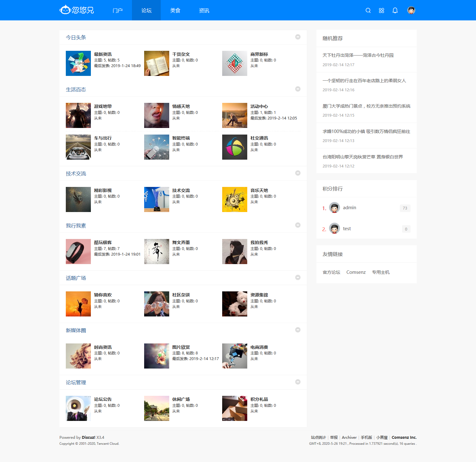Open the 今日头条 category title link
Screen dimensions: 476x462
tap(76, 37)
